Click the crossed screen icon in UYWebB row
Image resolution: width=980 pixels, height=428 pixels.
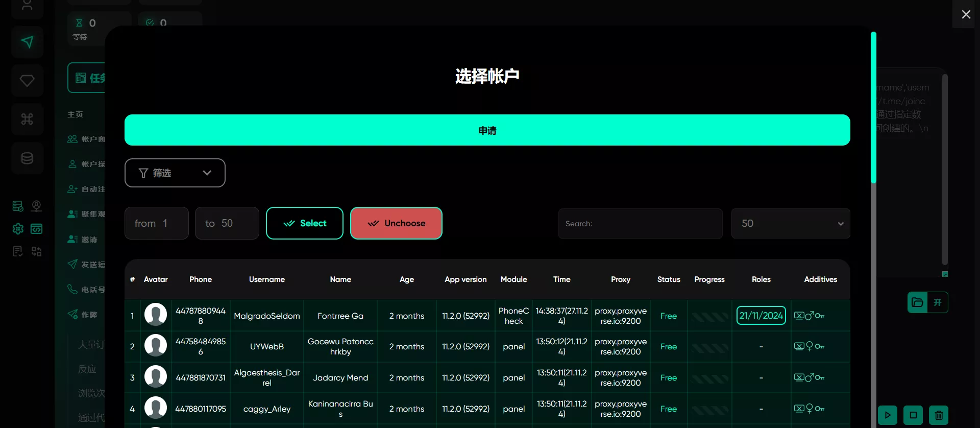pos(799,346)
